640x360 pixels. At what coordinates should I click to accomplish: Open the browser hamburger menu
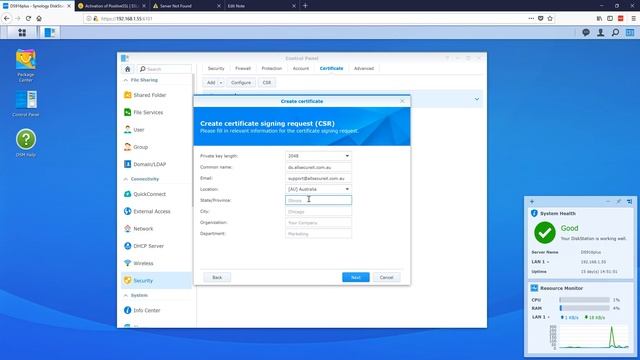[633, 18]
